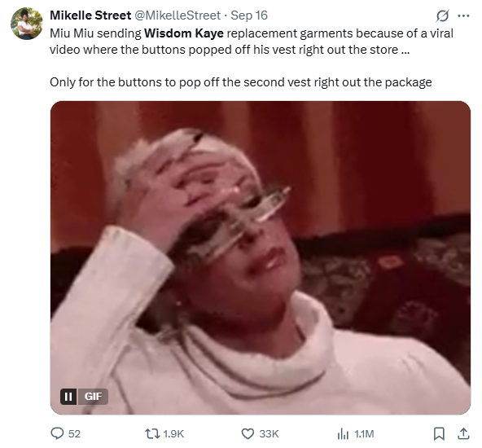The width and height of the screenshot is (482, 448).
Task: Click the reply speech bubble icon
Action: pos(57,433)
